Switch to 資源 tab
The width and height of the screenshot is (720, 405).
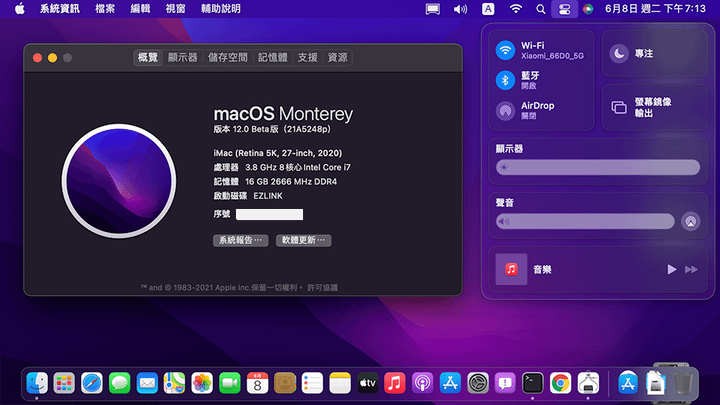coord(338,57)
